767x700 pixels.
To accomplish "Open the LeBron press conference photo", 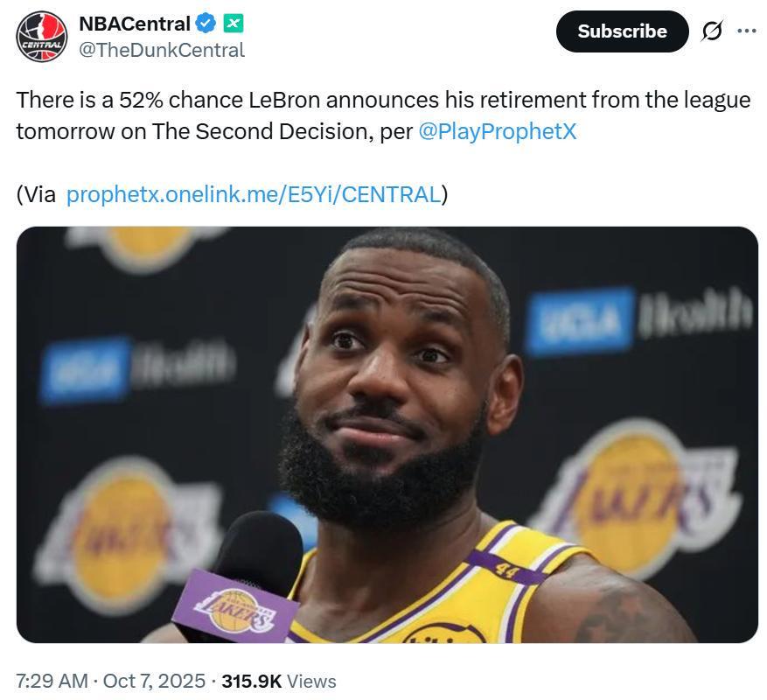I will pos(387,435).
